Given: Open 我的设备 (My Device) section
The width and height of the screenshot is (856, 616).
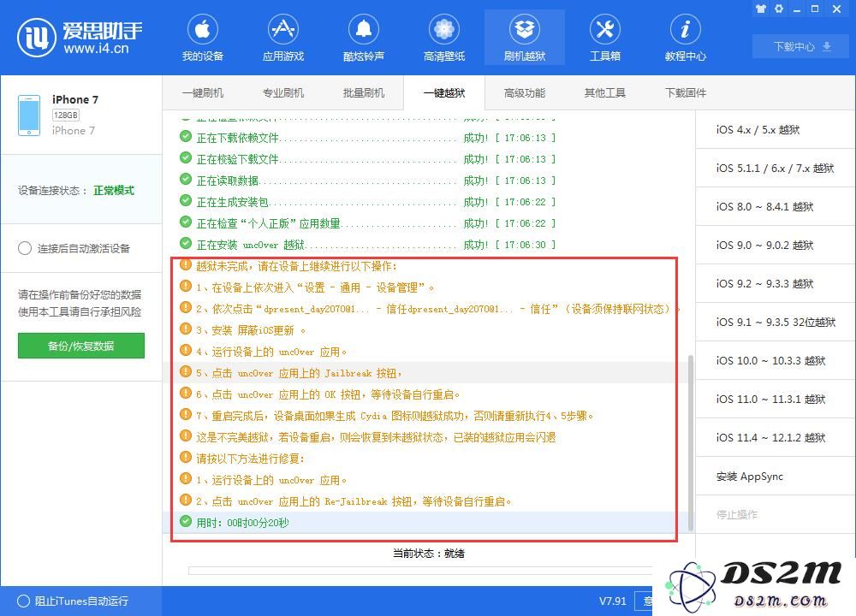Looking at the screenshot, I should [x=203, y=38].
